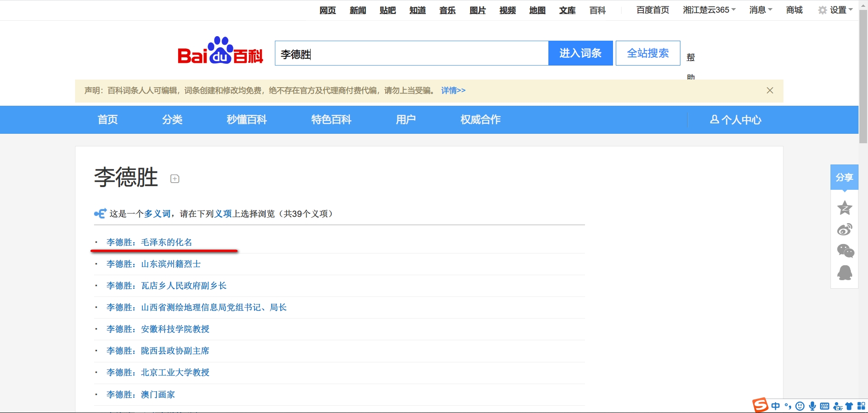Open Sogou input voice microphone icon

tap(812, 406)
